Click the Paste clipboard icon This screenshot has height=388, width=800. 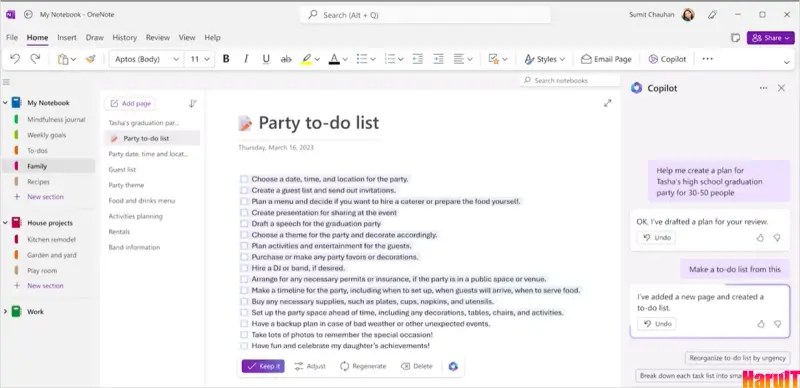(x=63, y=59)
